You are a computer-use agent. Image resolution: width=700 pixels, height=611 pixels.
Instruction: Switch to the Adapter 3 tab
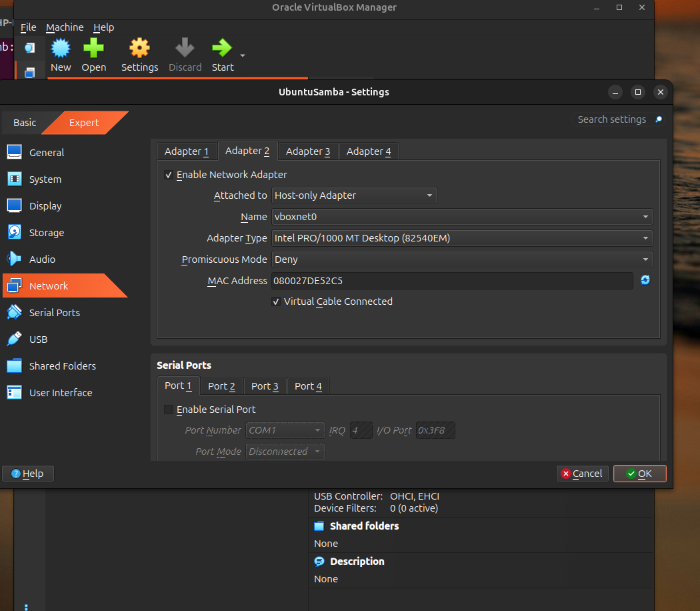click(308, 151)
